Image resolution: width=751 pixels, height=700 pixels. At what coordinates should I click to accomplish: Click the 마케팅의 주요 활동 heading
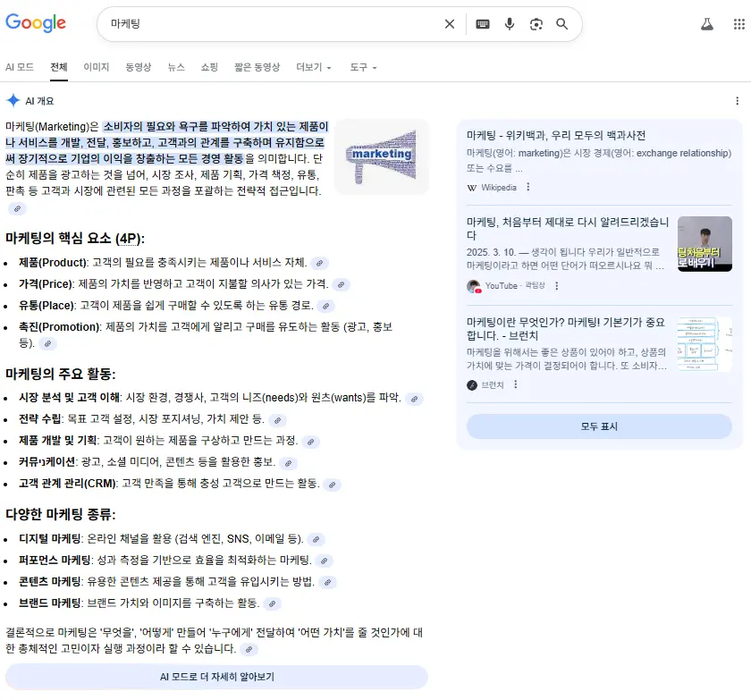(x=61, y=374)
